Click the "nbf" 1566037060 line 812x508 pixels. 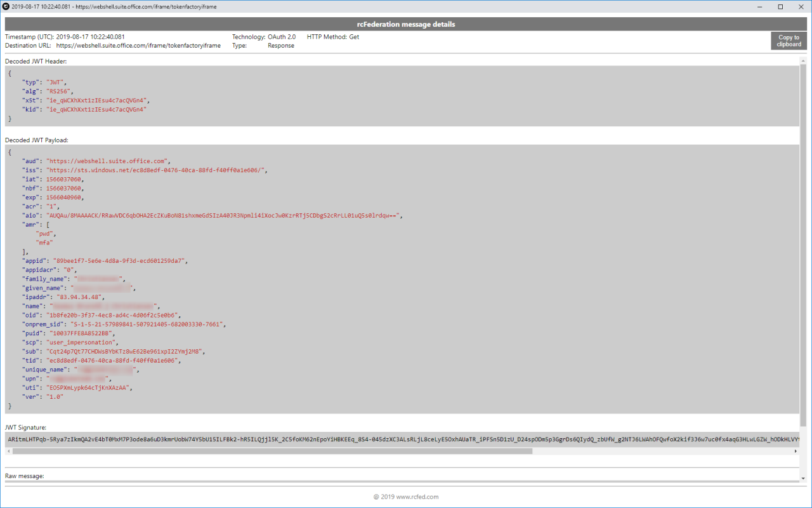click(x=53, y=188)
